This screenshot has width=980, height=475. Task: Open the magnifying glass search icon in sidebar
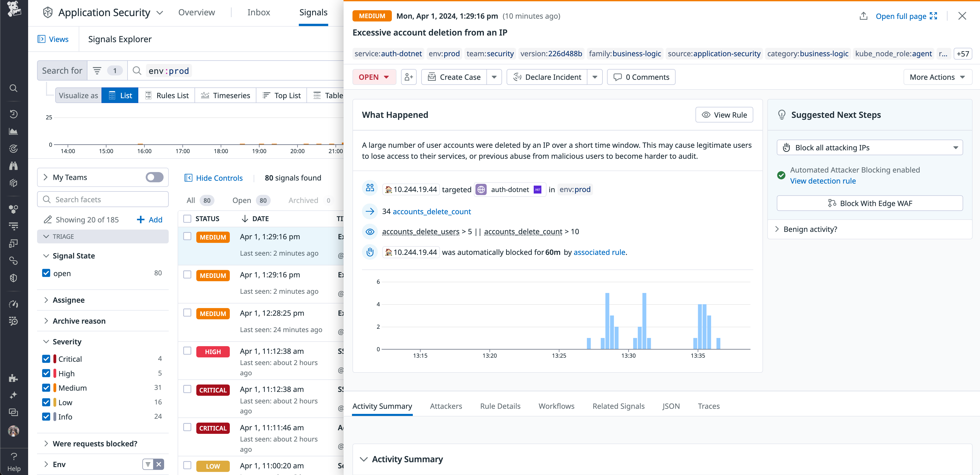point(13,88)
